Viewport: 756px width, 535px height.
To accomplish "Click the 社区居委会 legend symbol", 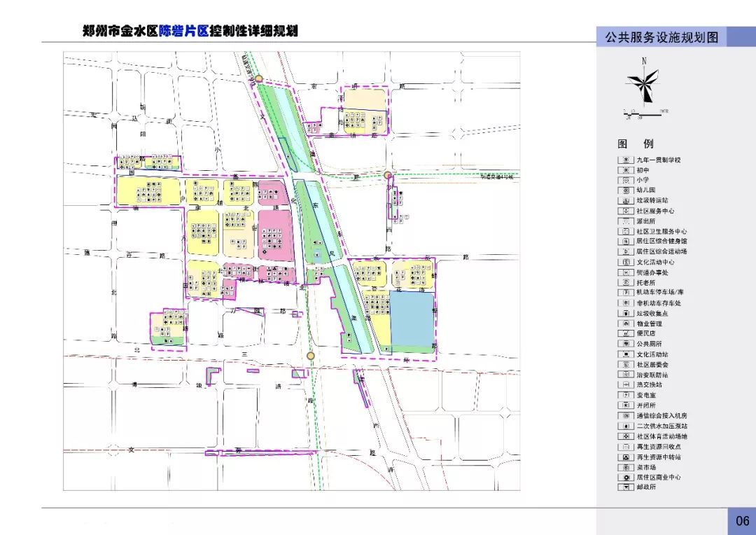I will [626, 364].
